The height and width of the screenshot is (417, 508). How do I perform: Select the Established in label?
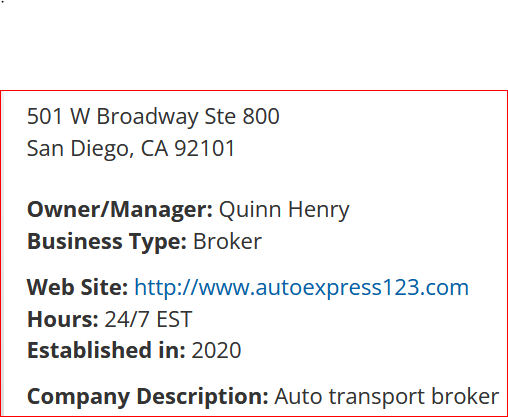tap(106, 350)
